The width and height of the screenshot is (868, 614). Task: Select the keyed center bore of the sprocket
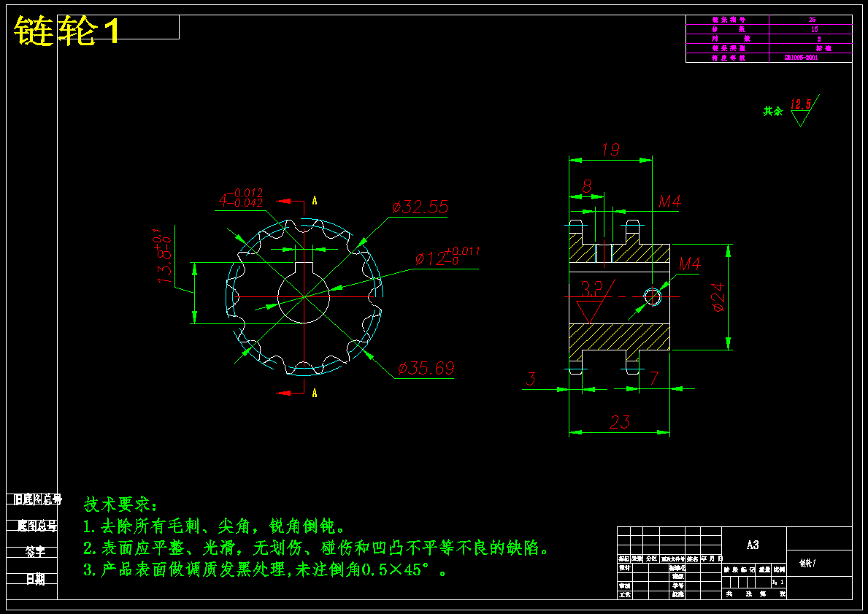click(304, 293)
